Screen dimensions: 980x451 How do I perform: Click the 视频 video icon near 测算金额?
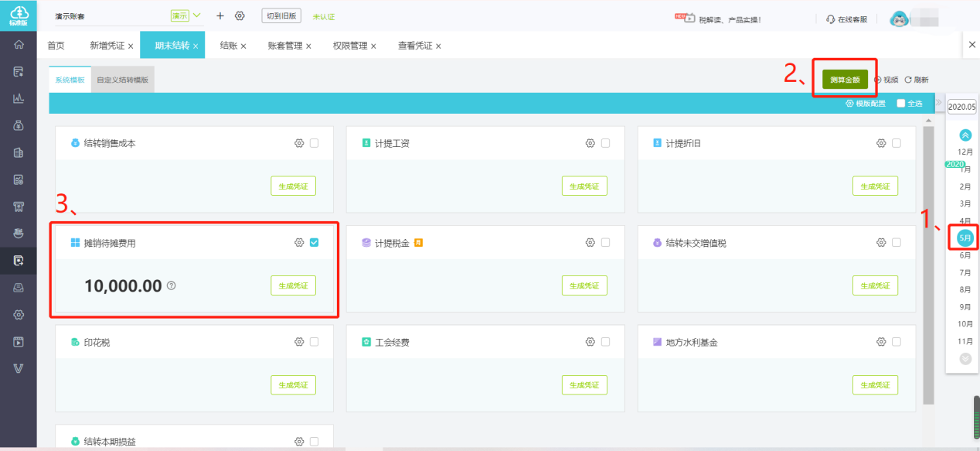pyautogui.click(x=878, y=80)
